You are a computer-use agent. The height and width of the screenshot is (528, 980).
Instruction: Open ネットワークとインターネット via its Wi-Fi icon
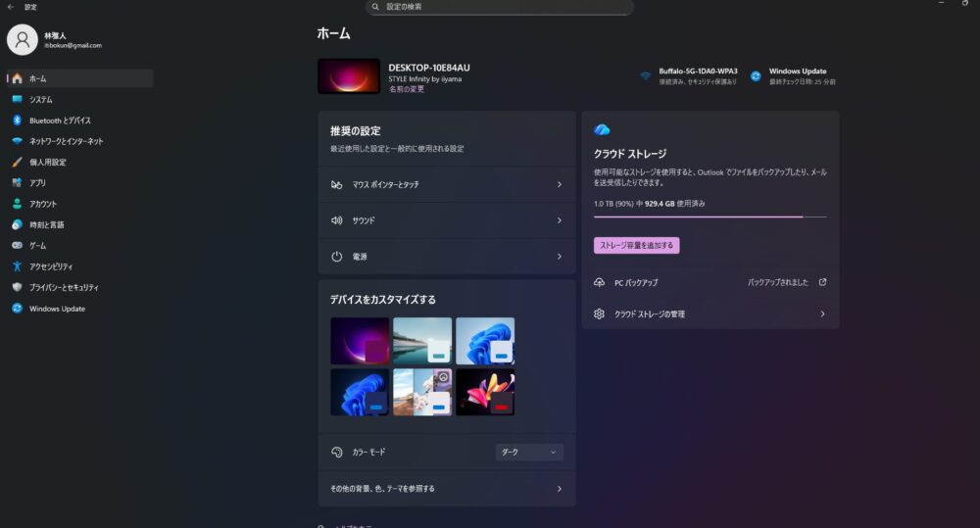coord(17,141)
